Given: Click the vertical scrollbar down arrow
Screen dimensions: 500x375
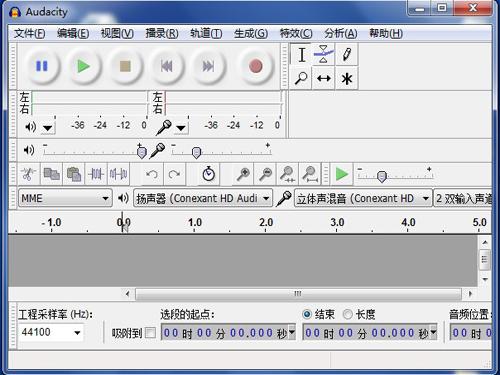Looking at the screenshot, I should click(x=485, y=279).
